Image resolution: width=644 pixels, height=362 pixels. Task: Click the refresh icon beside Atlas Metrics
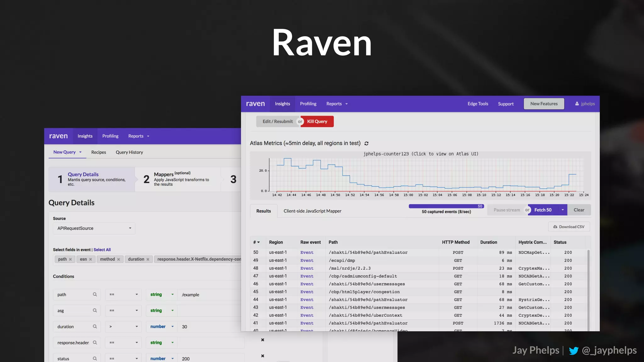point(366,143)
